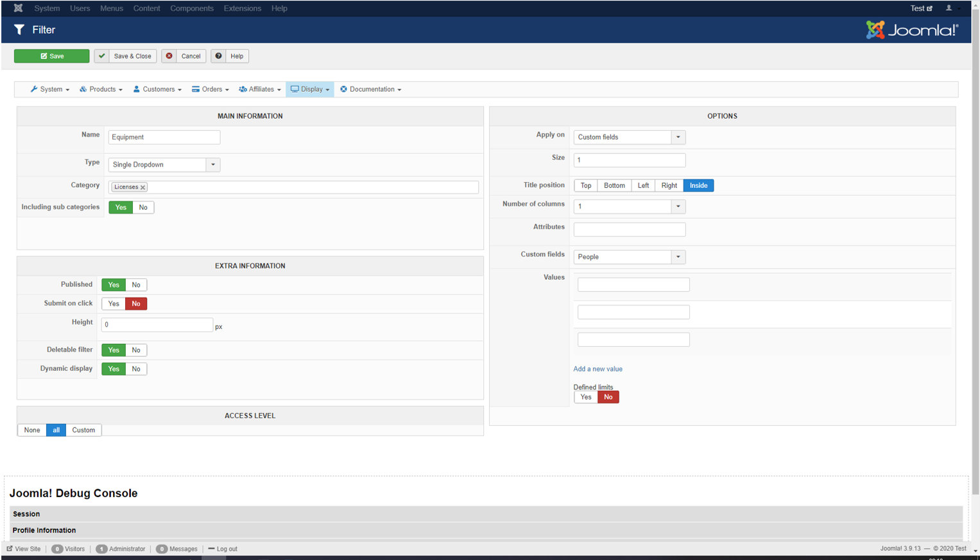Set Submit on click to Yes
This screenshot has width=980, height=560.
114,303
